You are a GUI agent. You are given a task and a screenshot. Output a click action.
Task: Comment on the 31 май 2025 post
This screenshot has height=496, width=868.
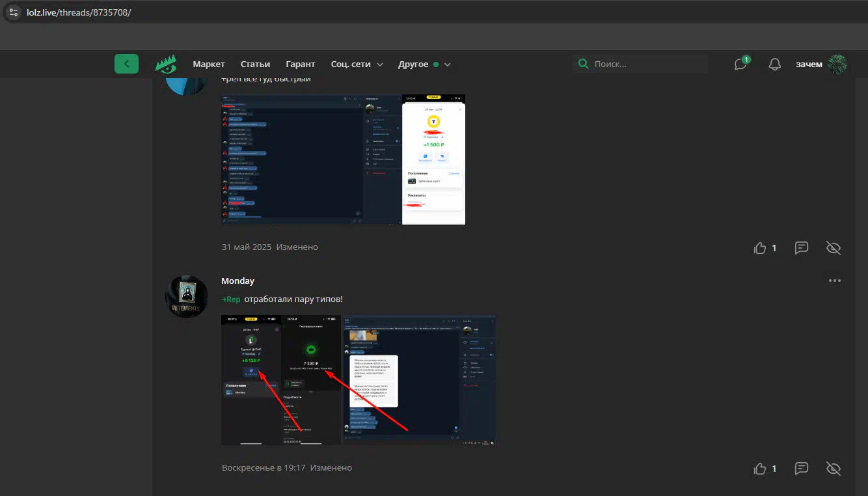[x=802, y=247]
